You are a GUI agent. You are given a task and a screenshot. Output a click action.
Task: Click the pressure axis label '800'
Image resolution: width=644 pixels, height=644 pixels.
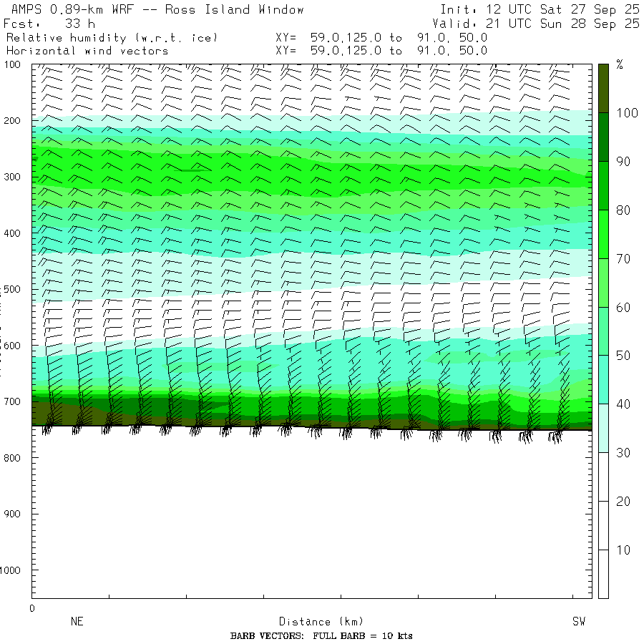point(12,458)
